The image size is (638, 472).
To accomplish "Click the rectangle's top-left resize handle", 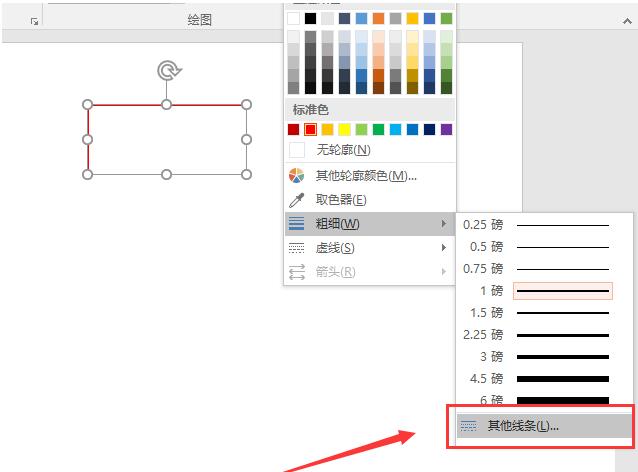I will 87,105.
